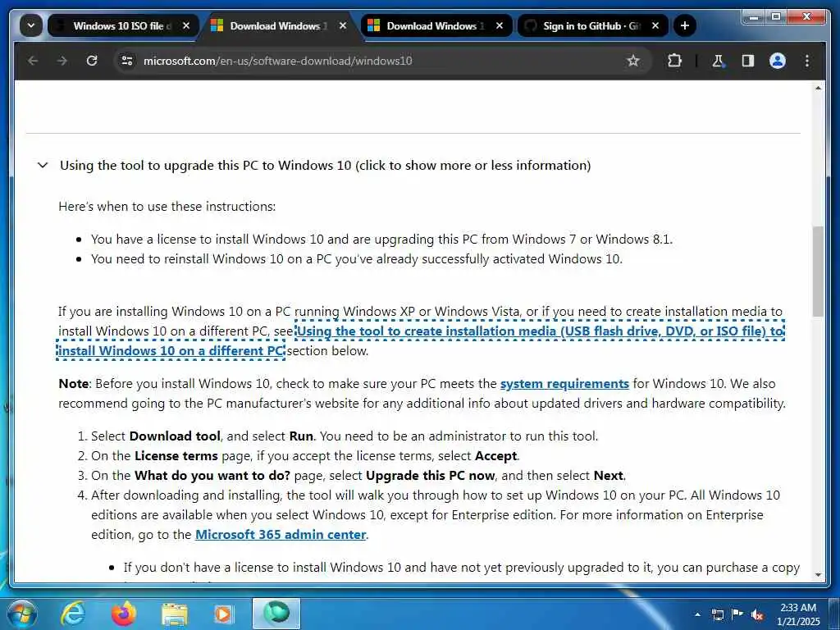Screen dimensions: 840x630
Task: View site information icon in address bar
Action: pyautogui.click(x=127, y=61)
